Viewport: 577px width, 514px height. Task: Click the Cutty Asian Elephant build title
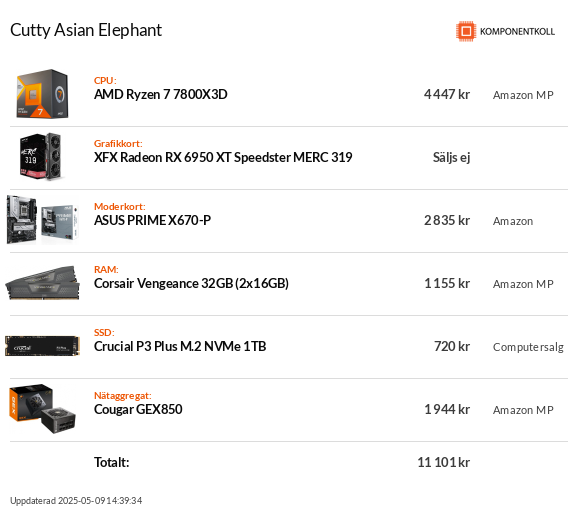tap(86, 30)
